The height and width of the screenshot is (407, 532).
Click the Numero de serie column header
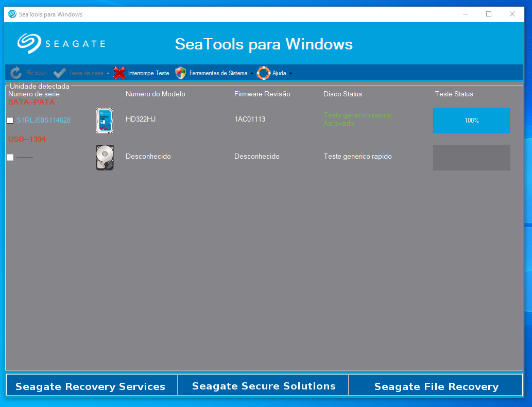(x=34, y=94)
